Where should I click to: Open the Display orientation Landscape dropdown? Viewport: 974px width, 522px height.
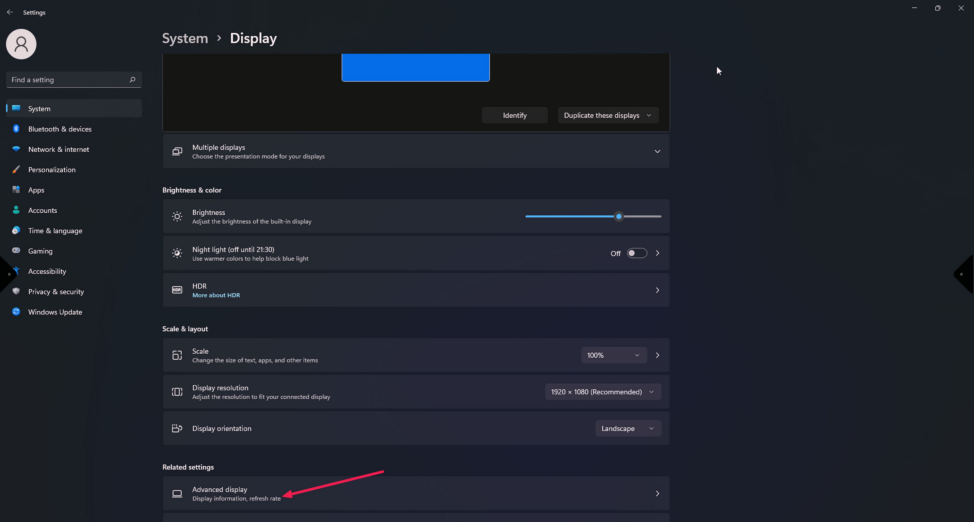click(627, 428)
